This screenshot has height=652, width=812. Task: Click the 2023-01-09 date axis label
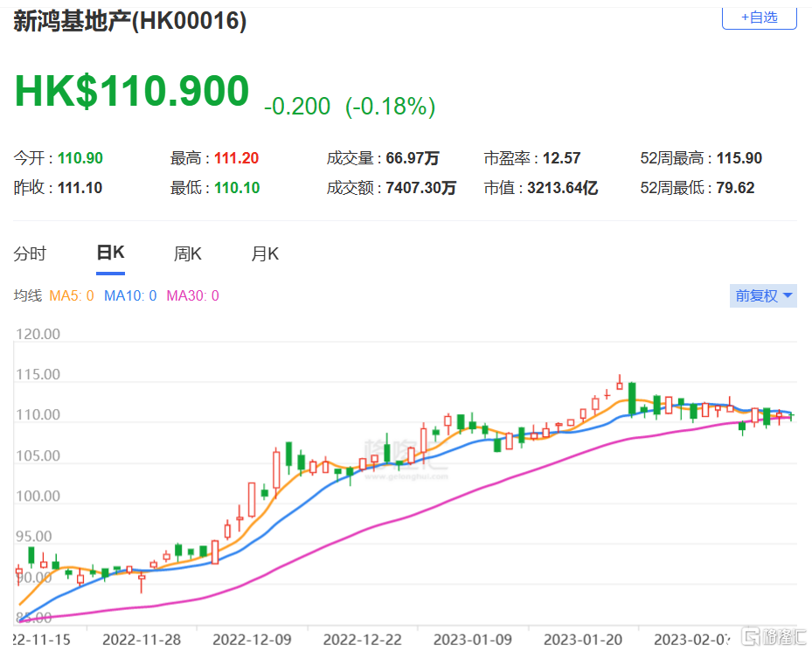pyautogui.click(x=472, y=640)
